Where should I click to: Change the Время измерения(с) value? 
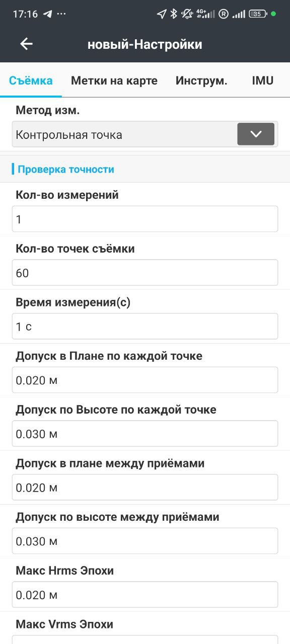point(145,327)
